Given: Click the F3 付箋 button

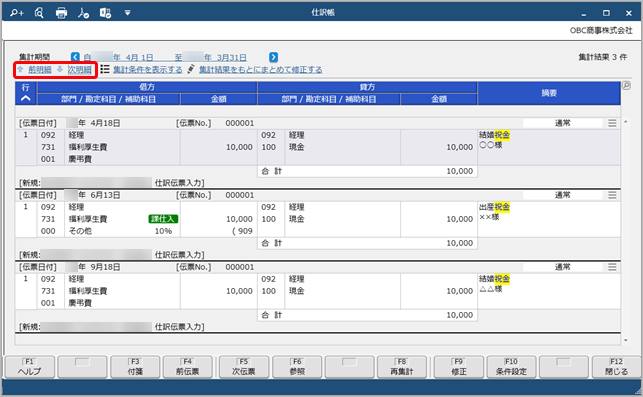Looking at the screenshot, I should [135, 367].
